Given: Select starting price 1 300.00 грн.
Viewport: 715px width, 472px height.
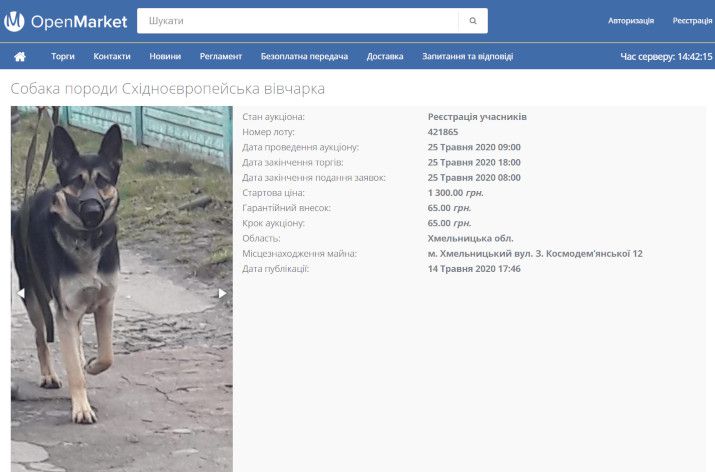Looking at the screenshot, I should click(455, 192).
